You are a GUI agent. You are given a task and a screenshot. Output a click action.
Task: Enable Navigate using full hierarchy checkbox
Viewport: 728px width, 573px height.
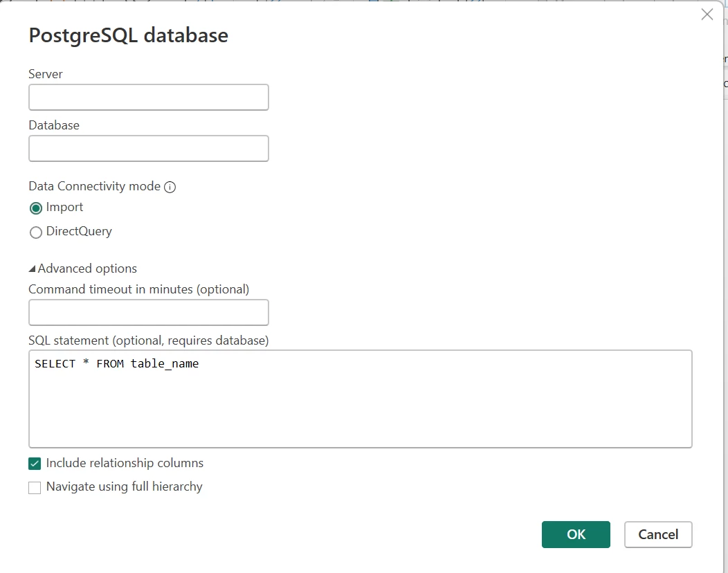pos(35,488)
